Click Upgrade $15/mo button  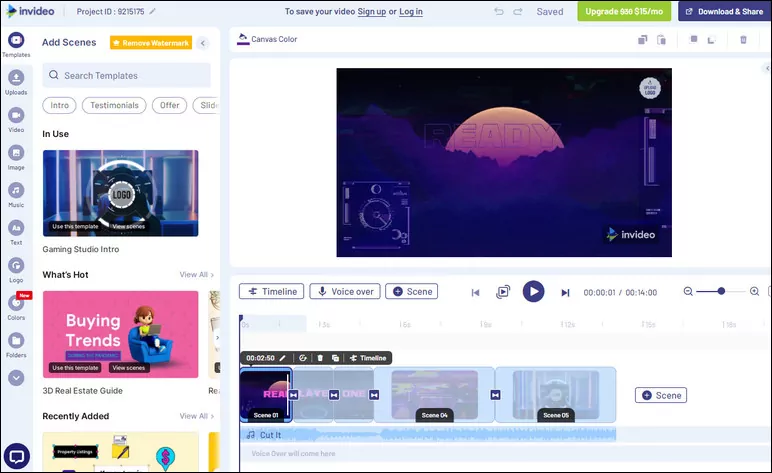point(624,11)
